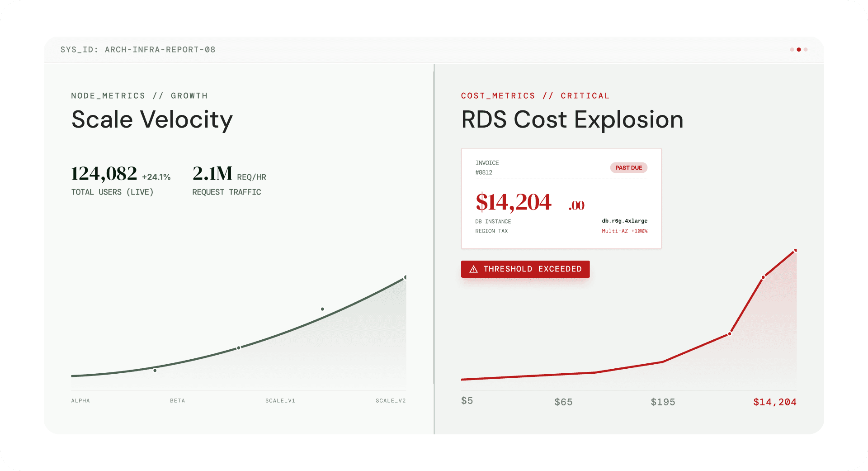Select the last pagination dot
Image resolution: width=868 pixels, height=471 pixels.
point(806,50)
